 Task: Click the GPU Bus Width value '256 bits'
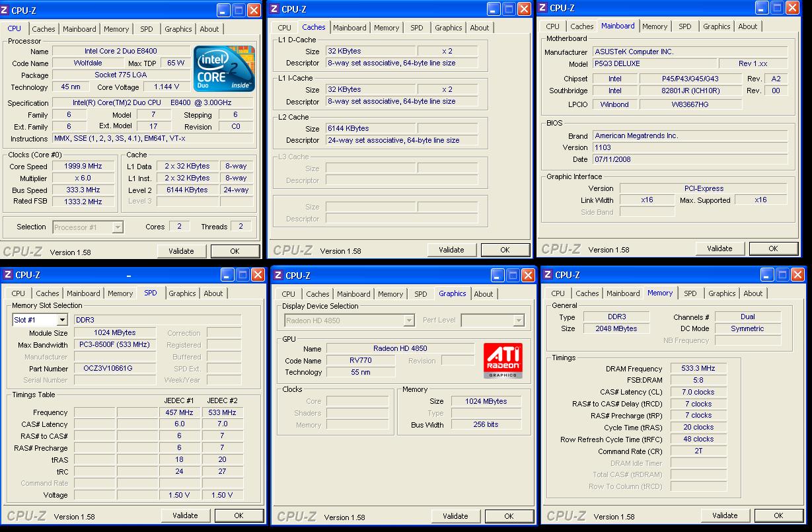pyautogui.click(x=486, y=425)
